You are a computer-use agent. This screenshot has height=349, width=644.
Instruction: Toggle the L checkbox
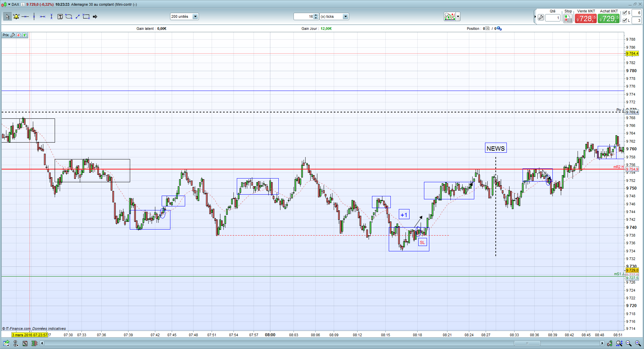click(x=625, y=20)
